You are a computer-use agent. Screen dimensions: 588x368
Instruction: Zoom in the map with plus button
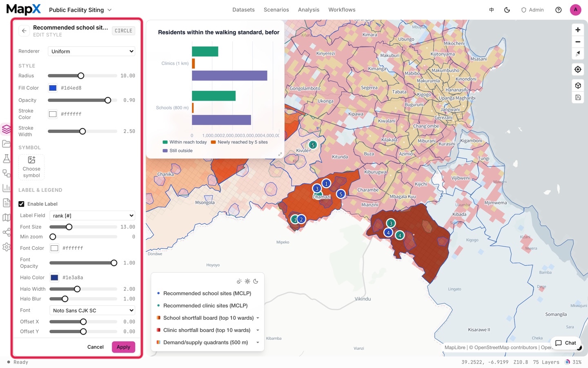[578, 30]
